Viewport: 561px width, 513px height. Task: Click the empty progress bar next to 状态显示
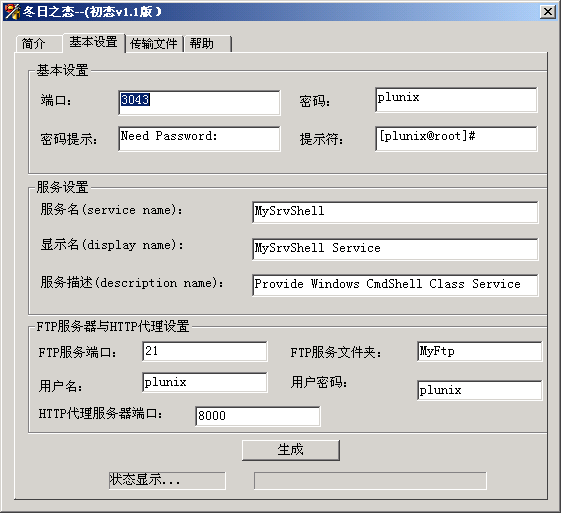click(370, 480)
